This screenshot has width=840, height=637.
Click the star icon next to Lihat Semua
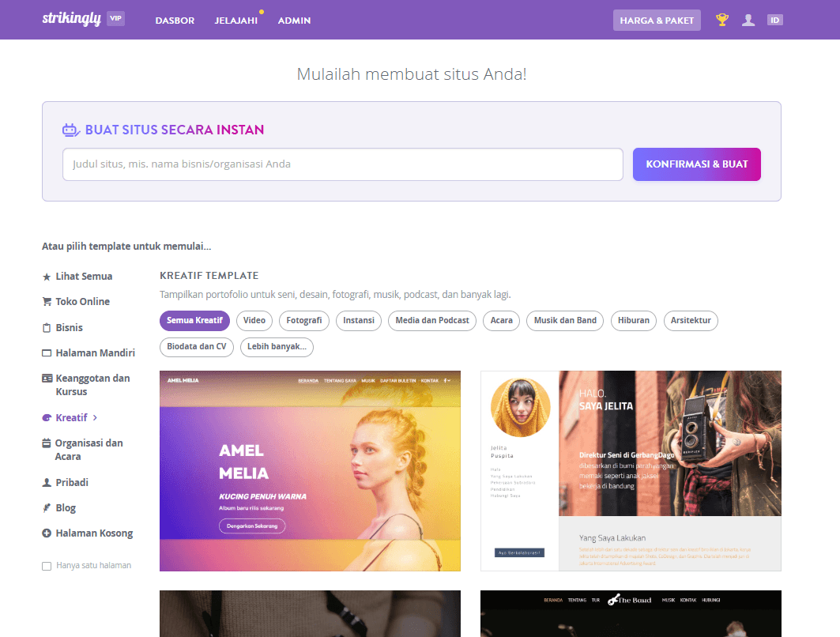pyautogui.click(x=47, y=276)
